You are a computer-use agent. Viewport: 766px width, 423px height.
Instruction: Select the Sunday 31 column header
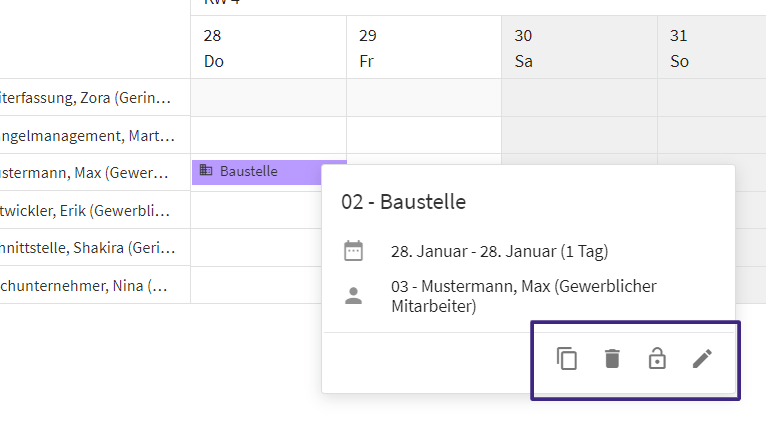click(x=712, y=47)
